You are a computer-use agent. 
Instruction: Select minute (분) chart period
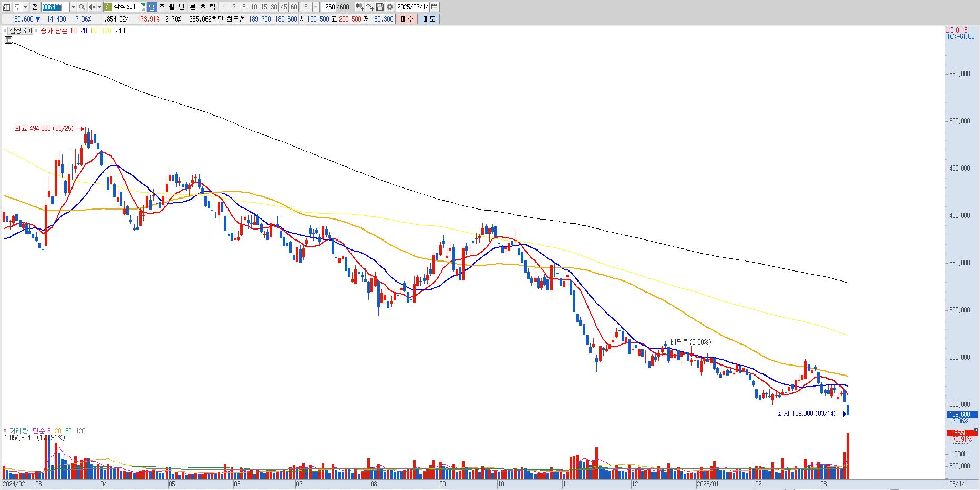[x=192, y=7]
